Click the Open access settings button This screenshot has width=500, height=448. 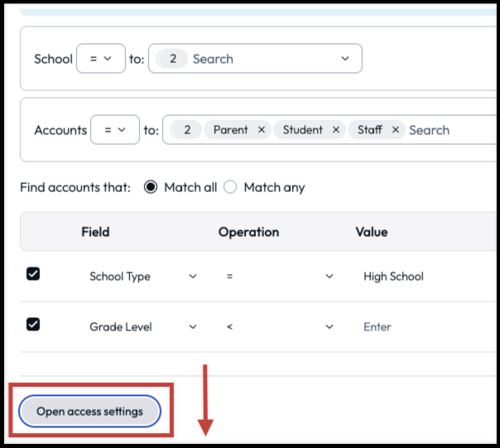pos(89,411)
